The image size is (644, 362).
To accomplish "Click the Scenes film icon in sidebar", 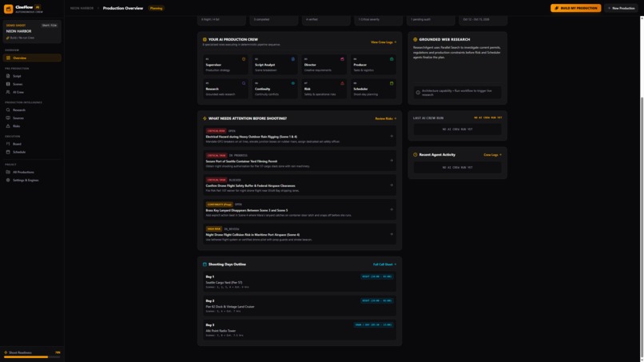I will click(x=8, y=84).
